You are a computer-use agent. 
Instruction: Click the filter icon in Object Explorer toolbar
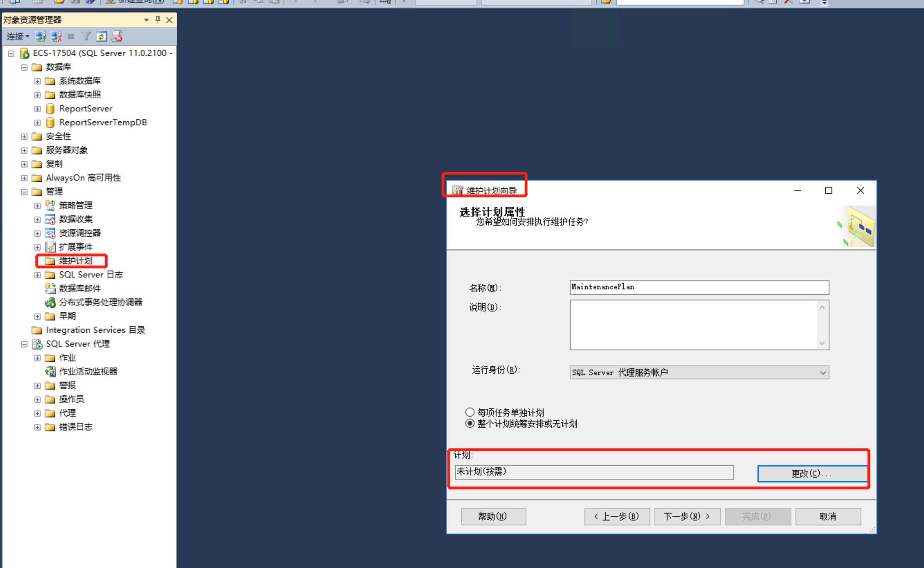85,36
